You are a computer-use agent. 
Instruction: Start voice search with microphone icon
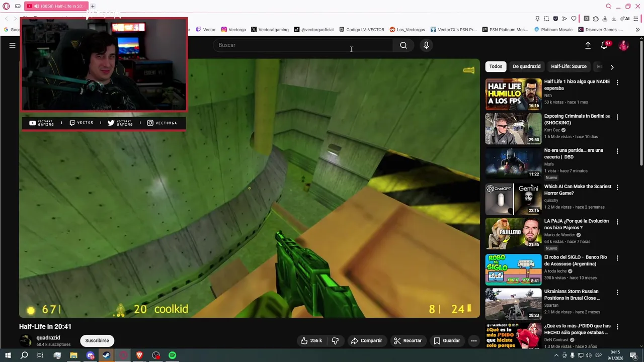pos(426,45)
